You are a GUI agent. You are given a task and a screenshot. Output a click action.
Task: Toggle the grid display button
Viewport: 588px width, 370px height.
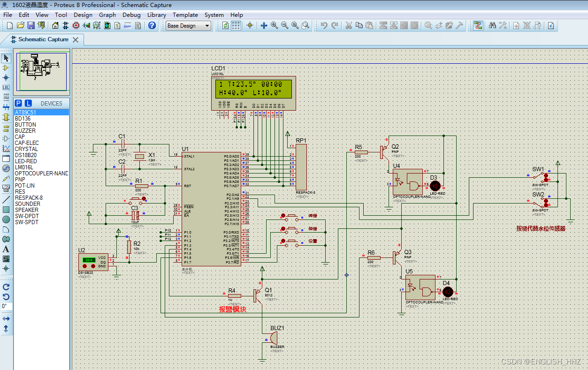(236, 26)
